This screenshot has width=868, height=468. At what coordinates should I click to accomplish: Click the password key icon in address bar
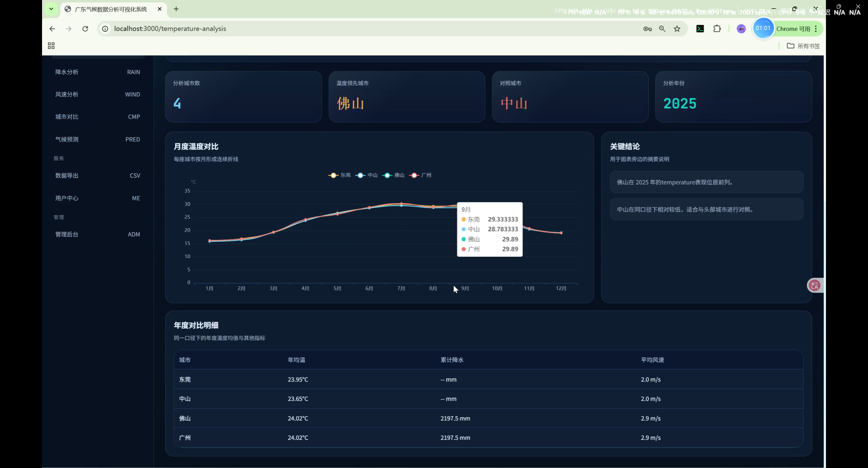tap(647, 29)
